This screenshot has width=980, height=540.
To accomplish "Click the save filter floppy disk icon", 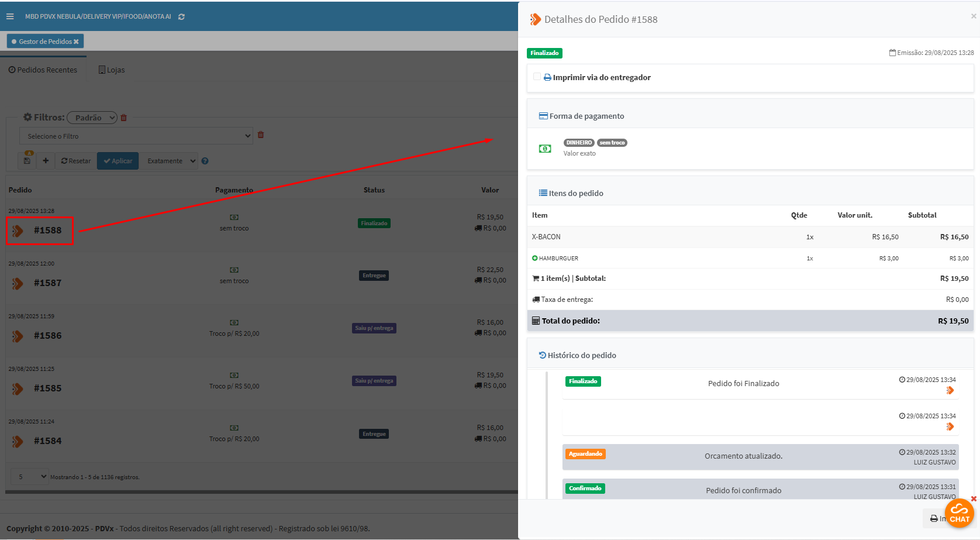I will [27, 160].
